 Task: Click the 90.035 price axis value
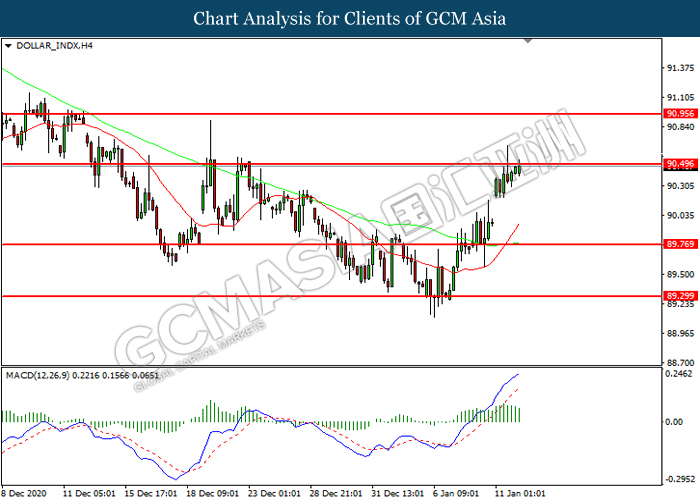[680, 216]
